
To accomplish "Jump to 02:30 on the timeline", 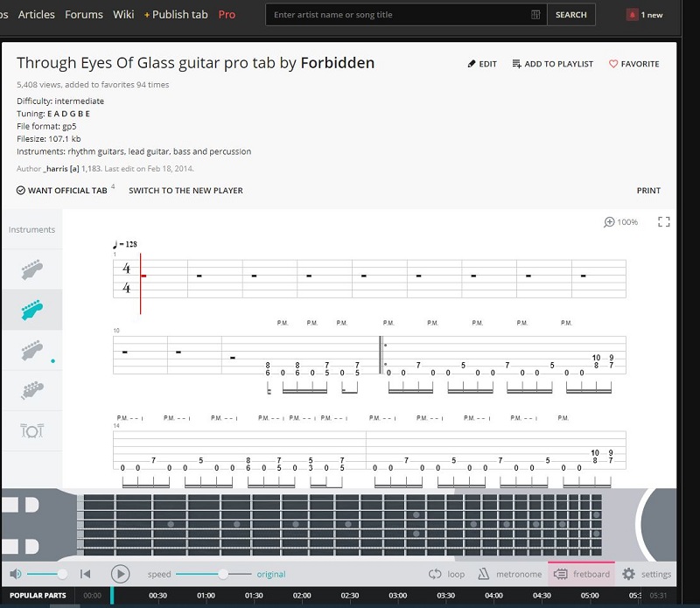I will click(x=349, y=596).
